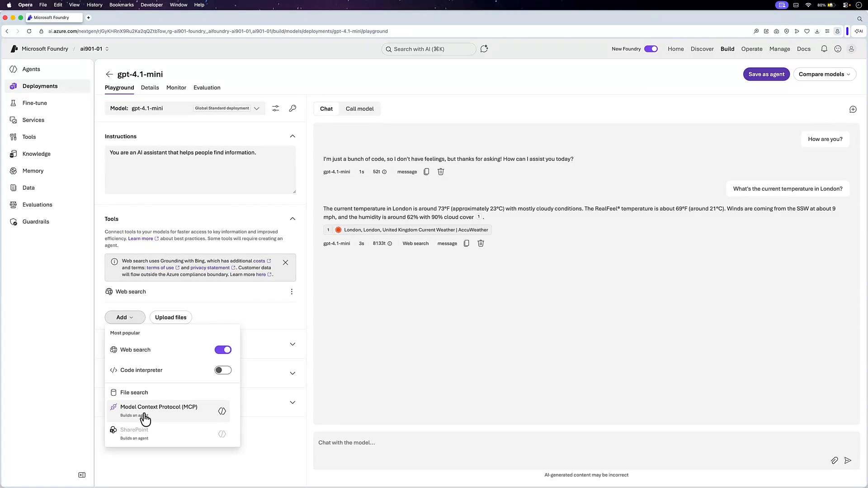Open the Apple menu

(x=9, y=5)
